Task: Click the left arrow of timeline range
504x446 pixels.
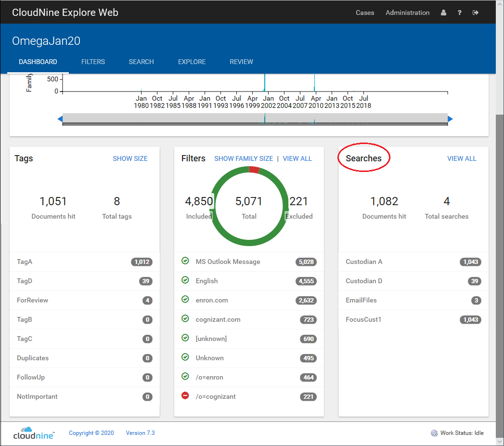Action: 60,119
